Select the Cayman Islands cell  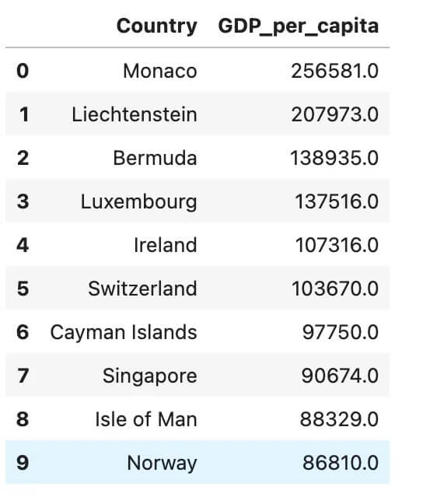click(124, 333)
